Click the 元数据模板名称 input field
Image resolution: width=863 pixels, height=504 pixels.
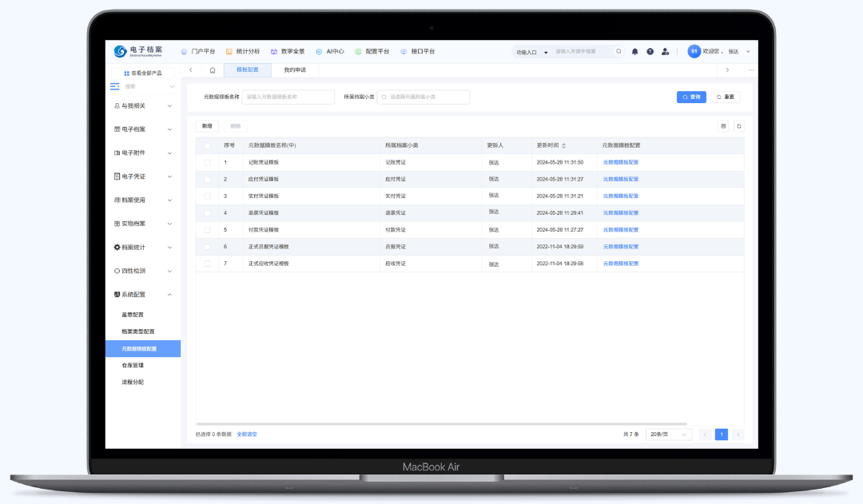pyautogui.click(x=288, y=97)
